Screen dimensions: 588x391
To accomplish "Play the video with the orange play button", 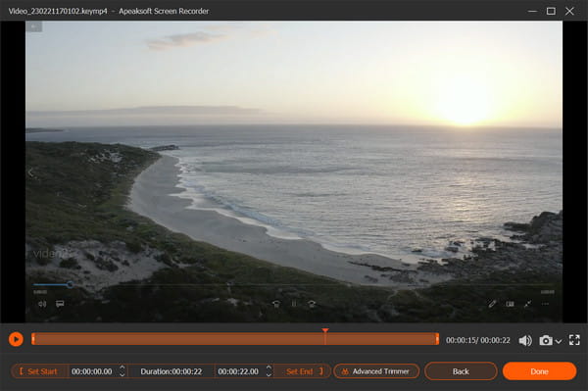I will (16, 339).
